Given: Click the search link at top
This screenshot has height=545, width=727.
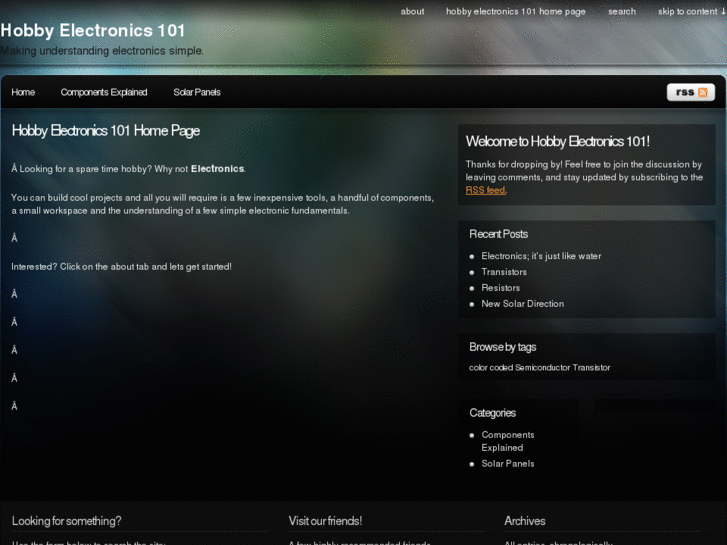Looking at the screenshot, I should (622, 12).
